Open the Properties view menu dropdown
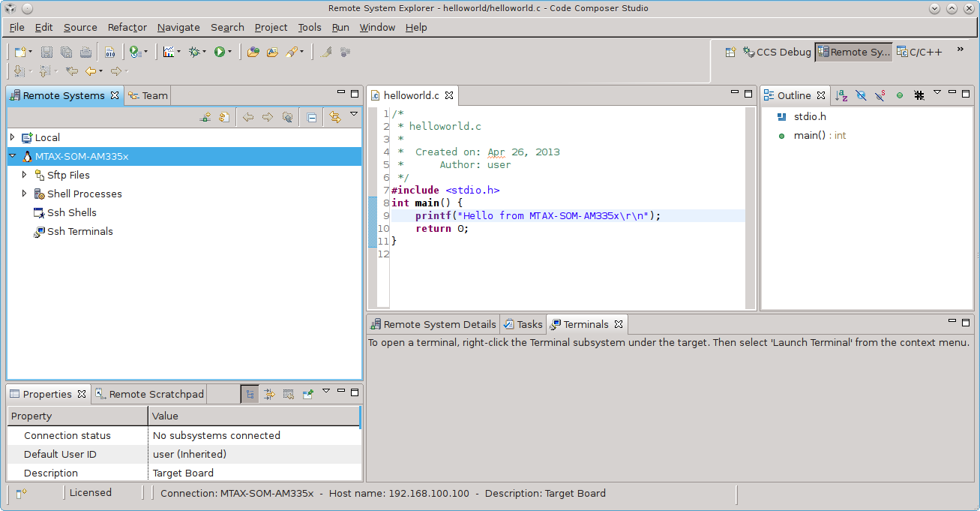Viewport: 980px width, 511px height. click(x=326, y=392)
